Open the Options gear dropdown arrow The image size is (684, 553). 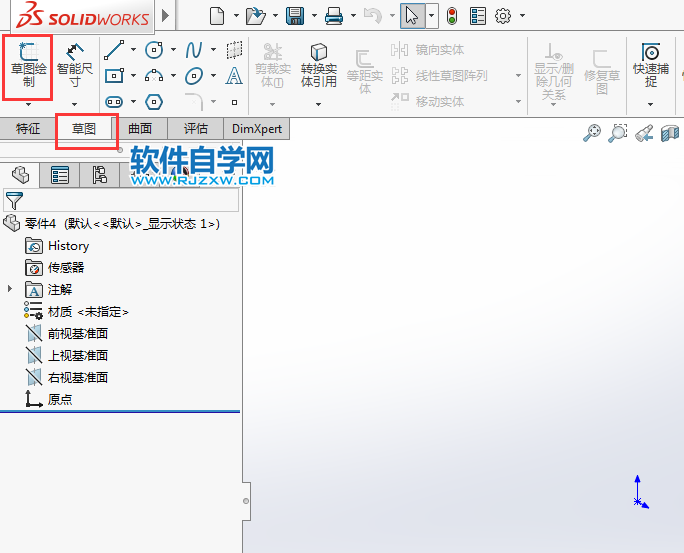pyautogui.click(x=522, y=16)
